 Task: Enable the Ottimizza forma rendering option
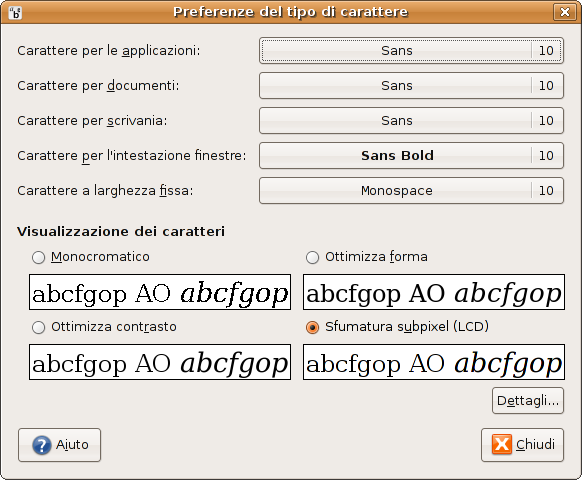click(313, 257)
